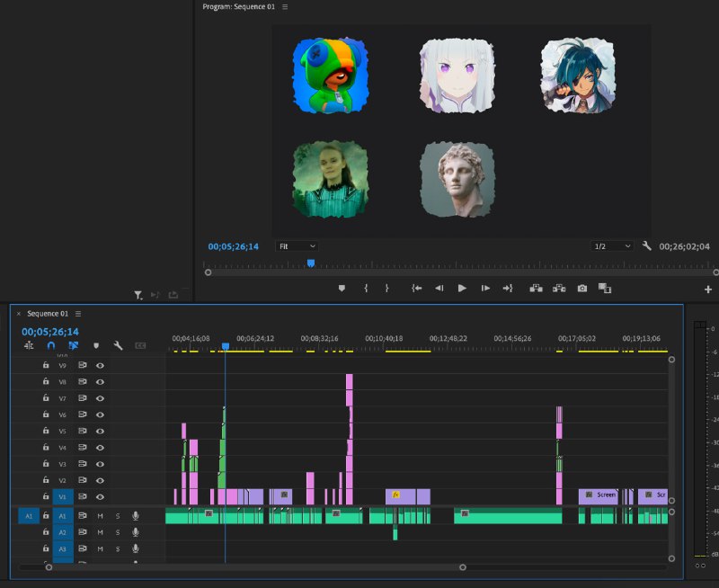Click the Go to Out point button

[508, 288]
